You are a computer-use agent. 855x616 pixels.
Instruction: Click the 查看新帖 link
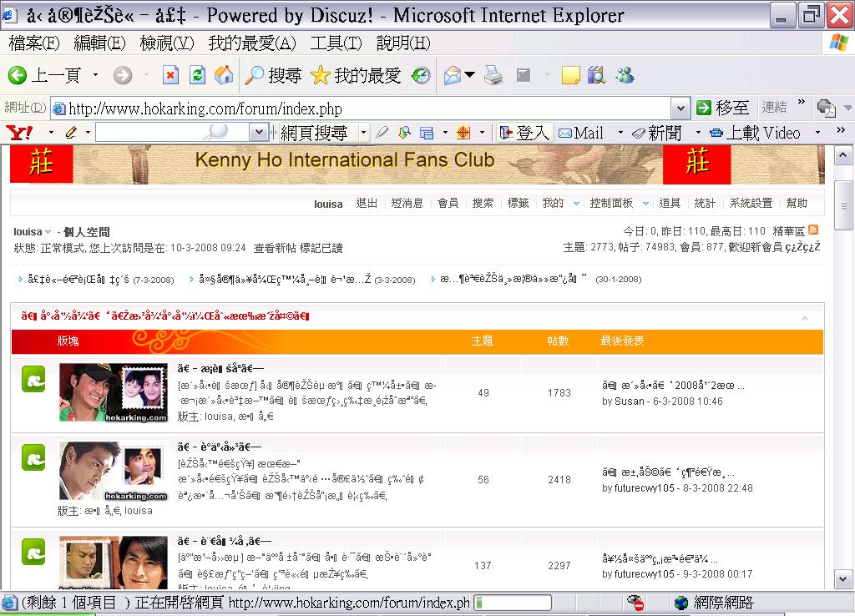(276, 248)
